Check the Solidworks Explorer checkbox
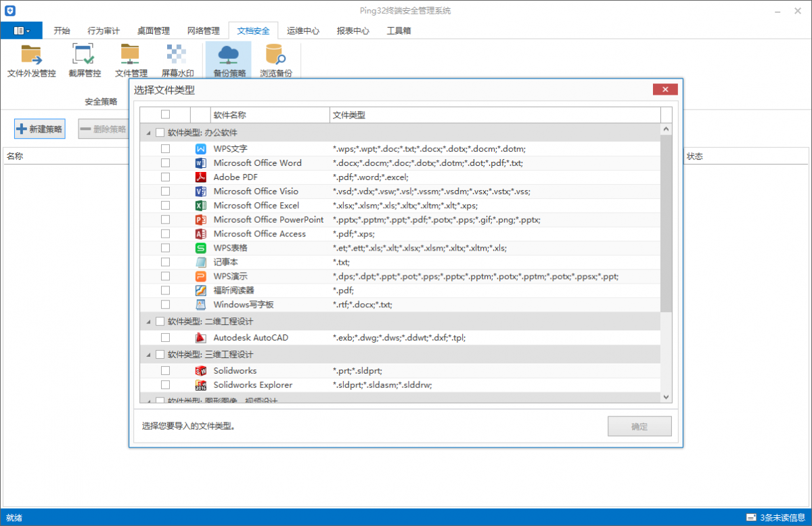Image resolution: width=812 pixels, height=526 pixels. [x=165, y=385]
